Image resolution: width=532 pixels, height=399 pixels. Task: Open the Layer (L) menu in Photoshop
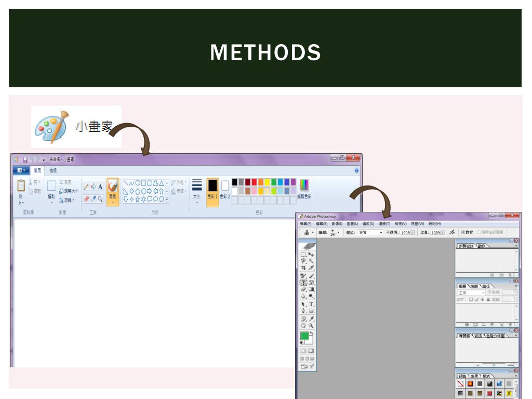[x=352, y=224]
